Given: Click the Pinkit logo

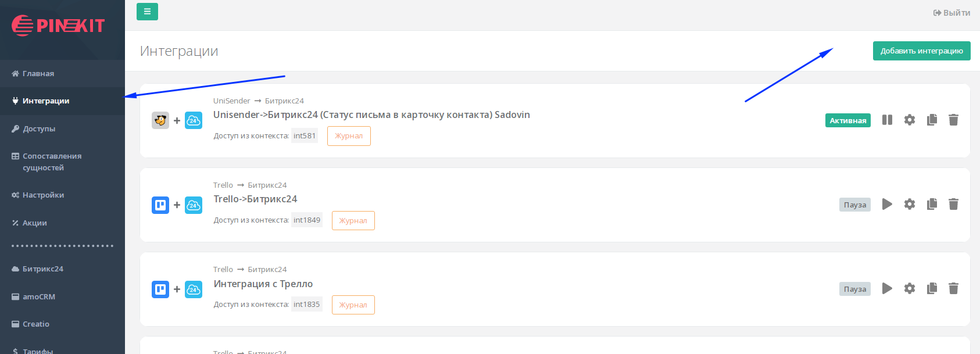Looking at the screenshot, I should pyautogui.click(x=58, y=26).
